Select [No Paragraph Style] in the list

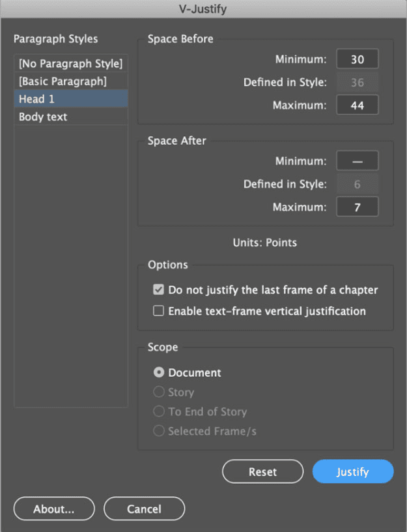tap(71, 63)
